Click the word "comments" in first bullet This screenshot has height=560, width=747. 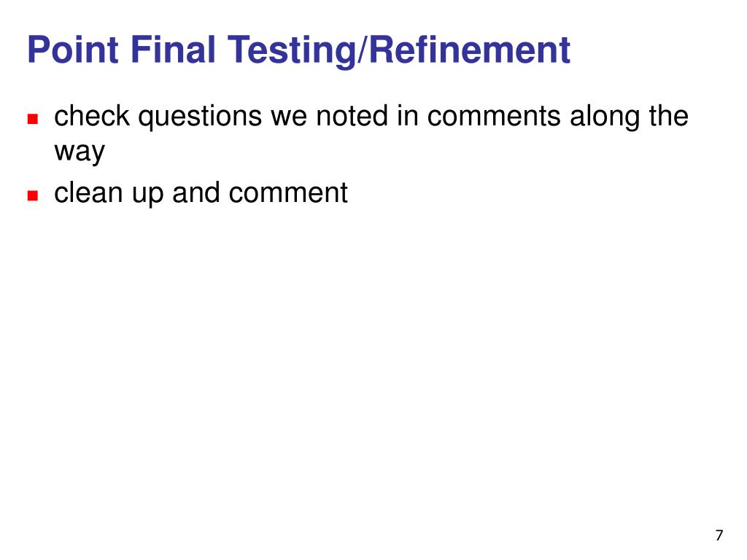(x=494, y=117)
